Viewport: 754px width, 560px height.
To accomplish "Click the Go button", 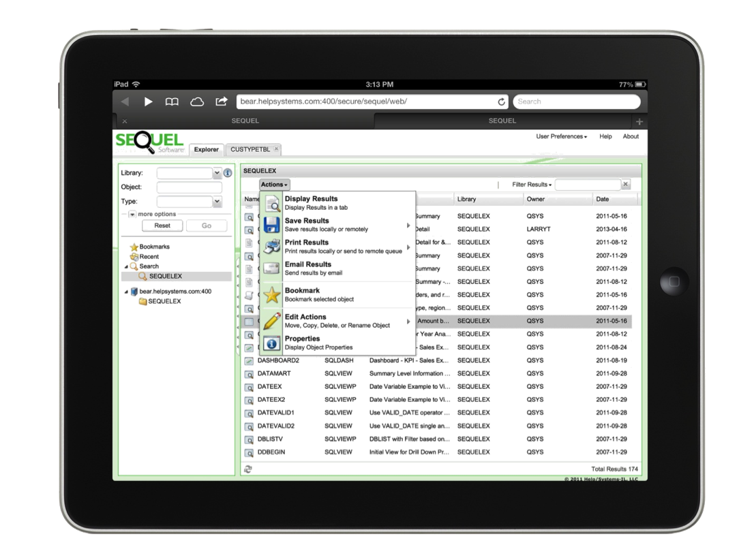I will click(207, 225).
